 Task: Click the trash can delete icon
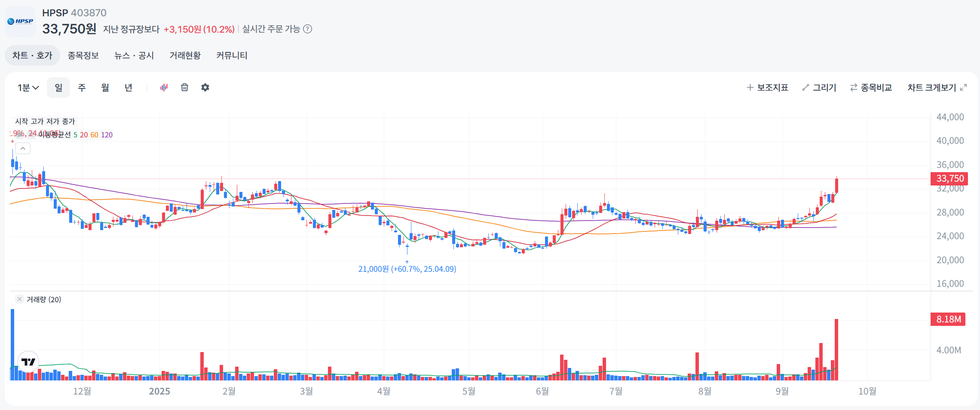click(184, 88)
